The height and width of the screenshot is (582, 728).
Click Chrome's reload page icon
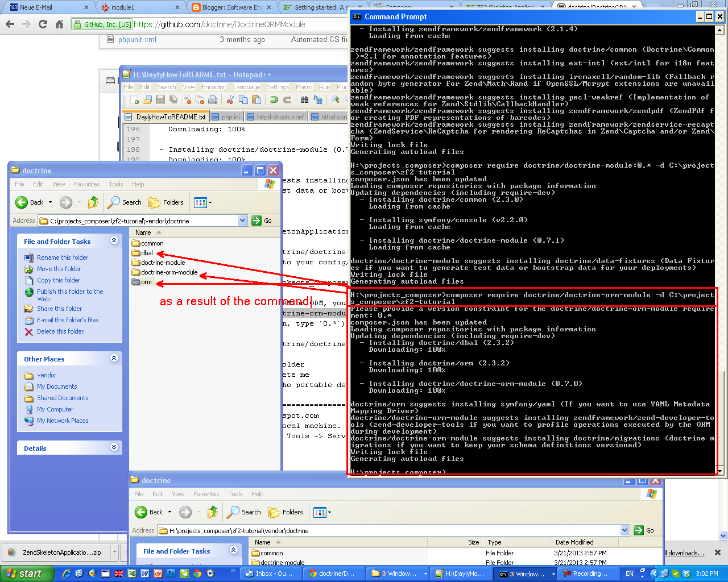pos(43,24)
